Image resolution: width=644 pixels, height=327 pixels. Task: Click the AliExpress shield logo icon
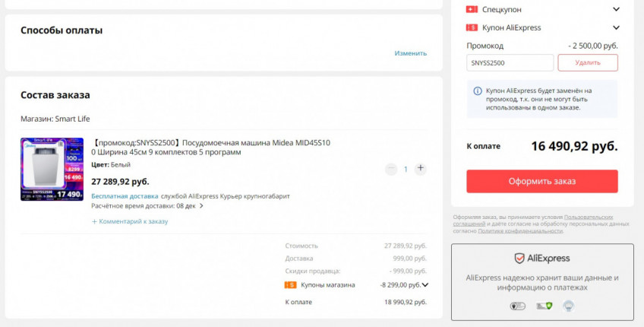tap(519, 259)
